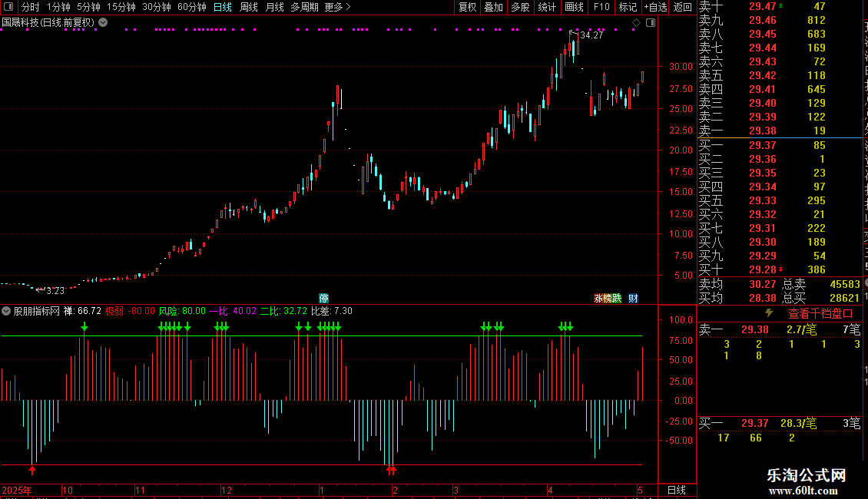868x499 pixels.
Task: Add stock via +自选 button
Action: (656, 7)
